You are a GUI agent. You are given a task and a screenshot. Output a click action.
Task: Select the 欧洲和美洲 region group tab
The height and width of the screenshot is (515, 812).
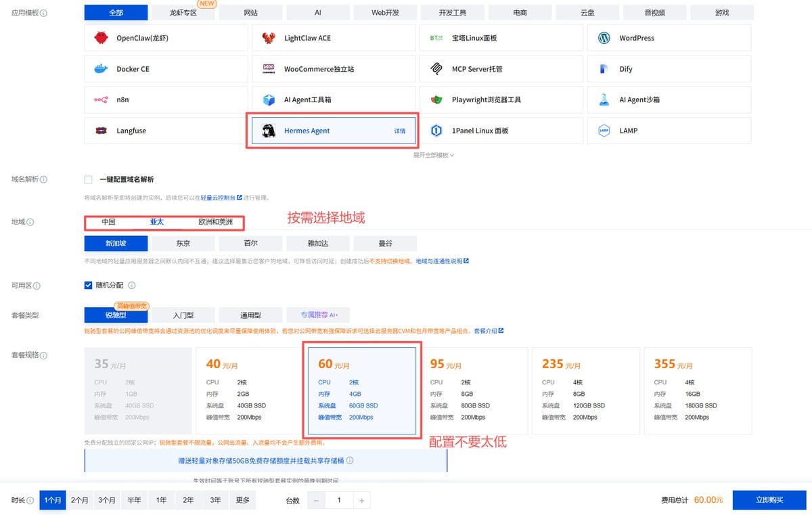(x=215, y=222)
